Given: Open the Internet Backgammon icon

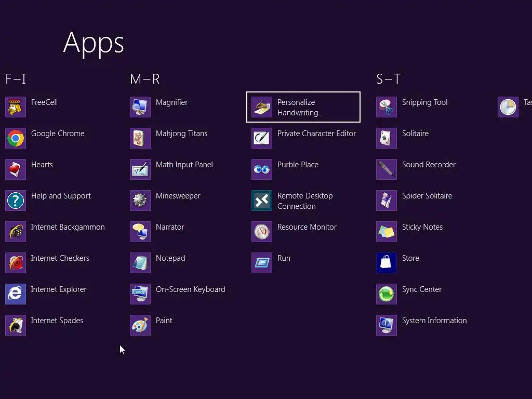Looking at the screenshot, I should tap(16, 232).
